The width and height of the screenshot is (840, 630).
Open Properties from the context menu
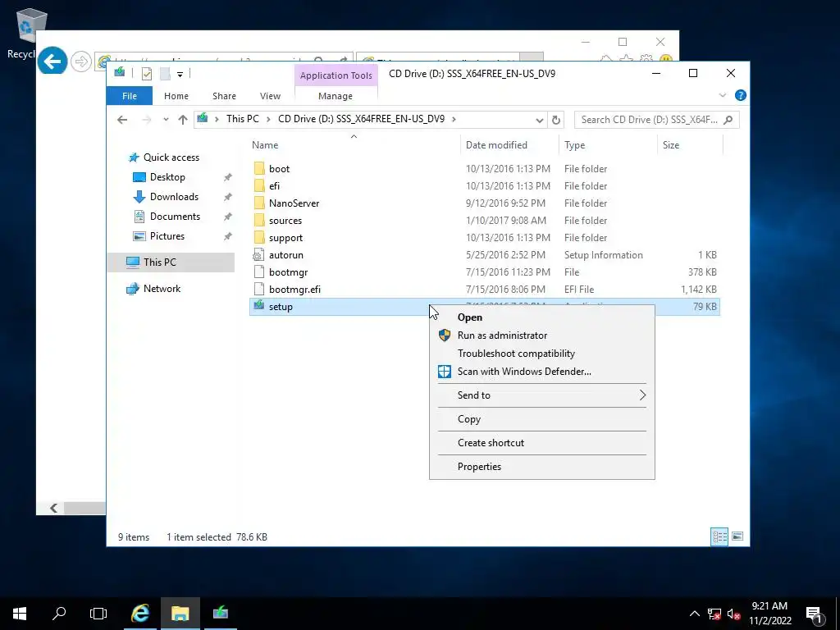tap(542, 467)
